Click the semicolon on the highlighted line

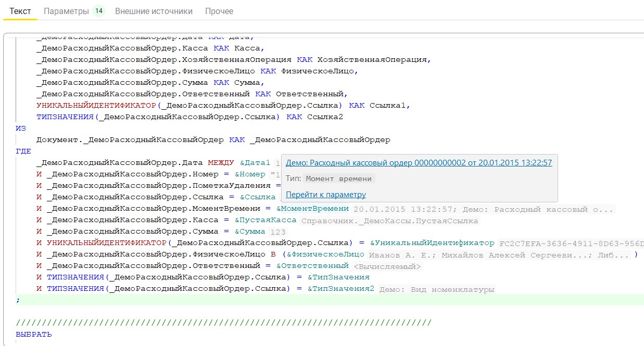[x=18, y=300]
